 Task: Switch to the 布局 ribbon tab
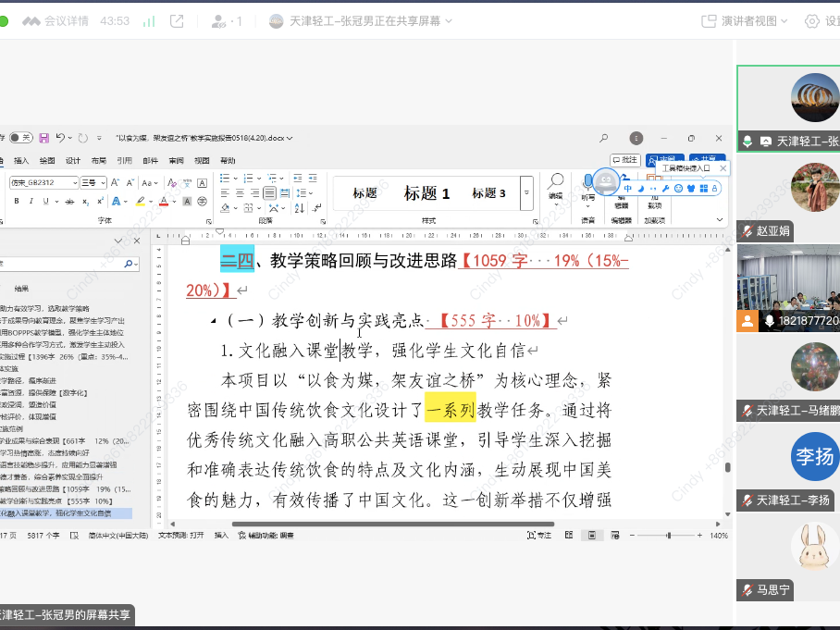pos(97,161)
